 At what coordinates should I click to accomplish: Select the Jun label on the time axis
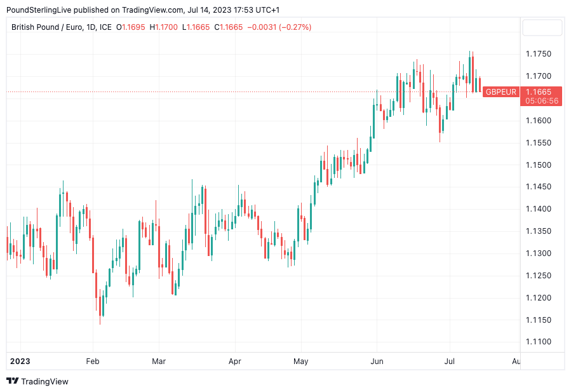click(x=377, y=361)
